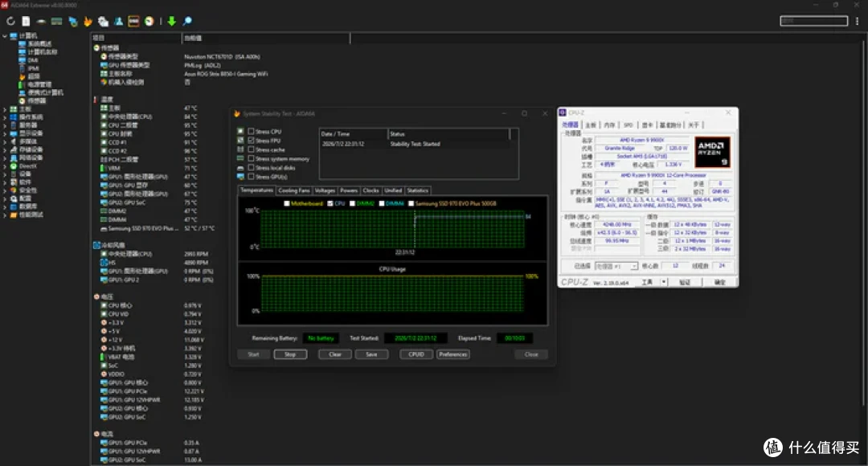The image size is (868, 466).
Task: Expand the 性能测试 tree node
Action: (5, 215)
